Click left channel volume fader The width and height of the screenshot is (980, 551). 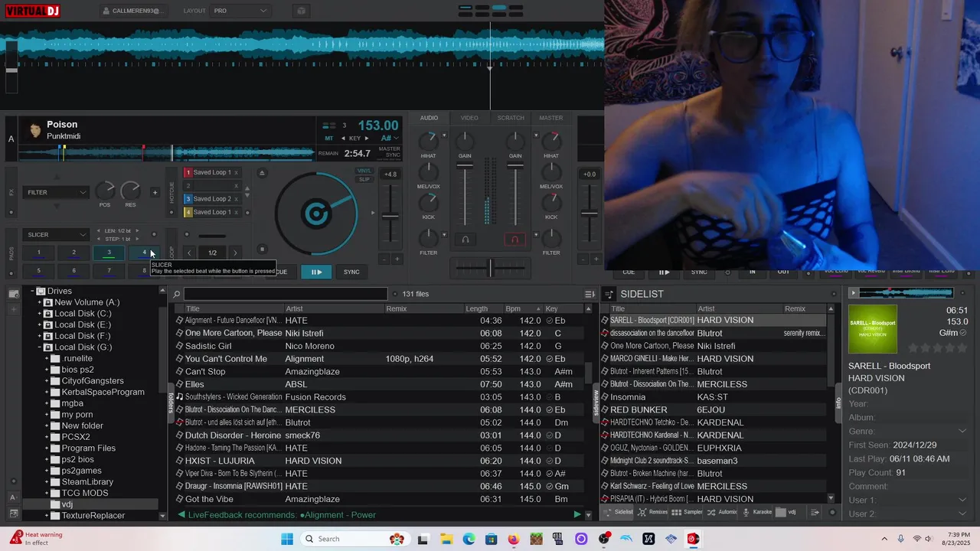pos(465,195)
